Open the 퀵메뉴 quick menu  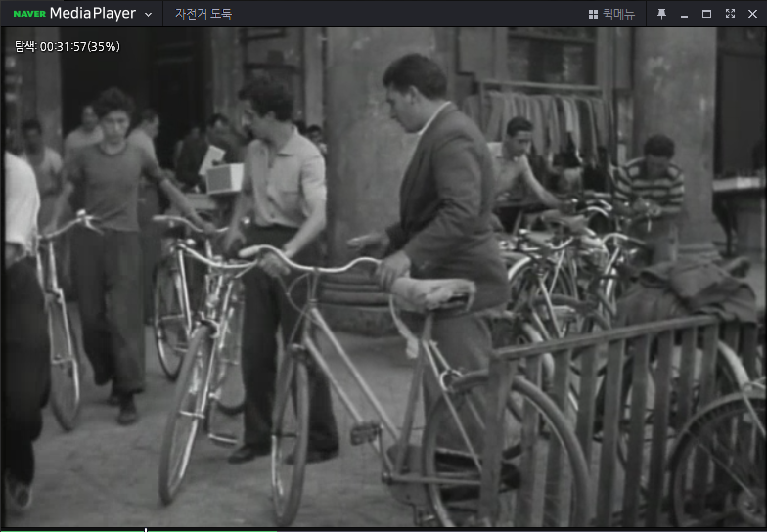click(611, 14)
